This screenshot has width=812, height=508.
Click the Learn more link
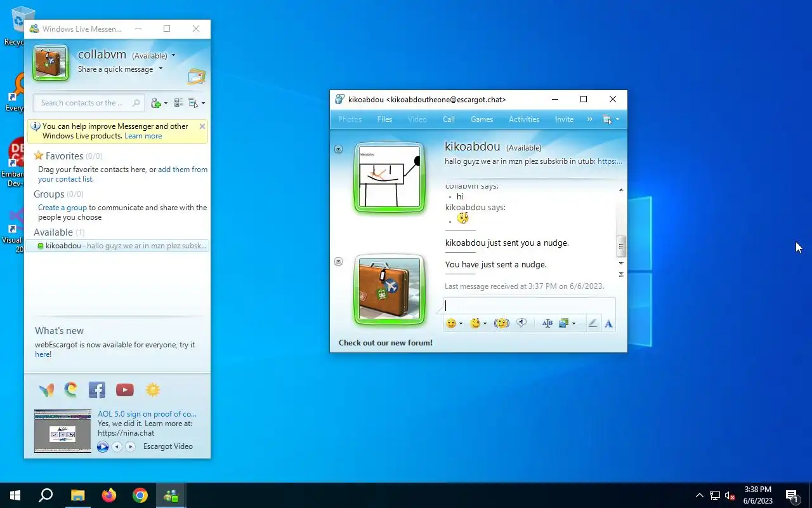(x=143, y=136)
